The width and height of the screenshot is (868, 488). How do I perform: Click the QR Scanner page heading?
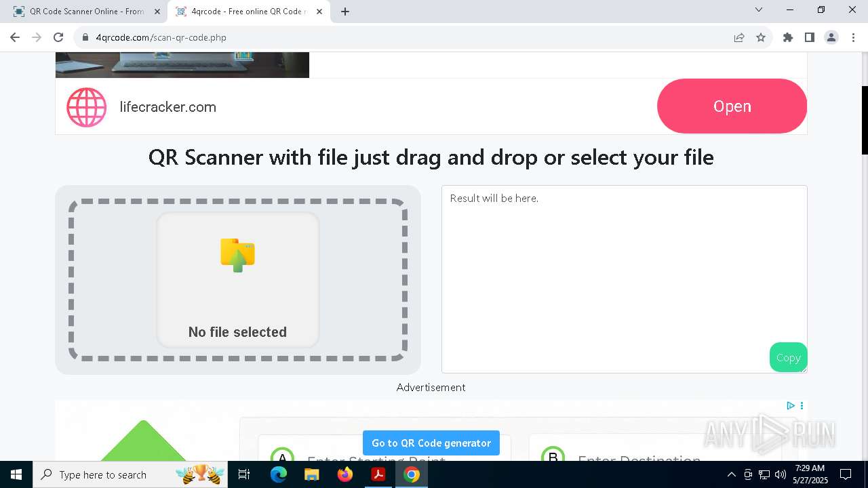click(x=431, y=157)
